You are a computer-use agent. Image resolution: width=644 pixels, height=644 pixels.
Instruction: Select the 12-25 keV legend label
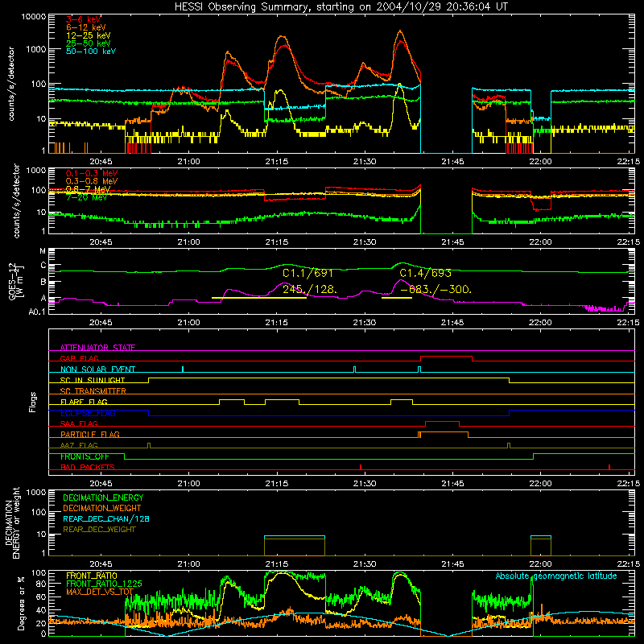tap(89, 35)
